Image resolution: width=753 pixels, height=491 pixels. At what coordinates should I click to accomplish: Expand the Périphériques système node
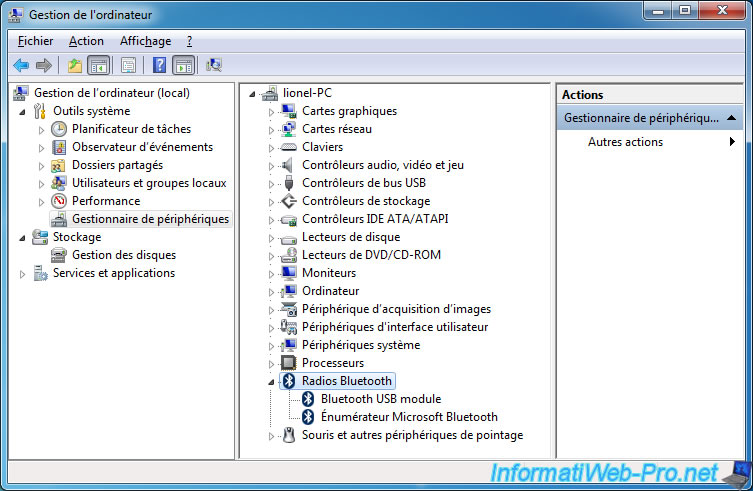point(271,346)
